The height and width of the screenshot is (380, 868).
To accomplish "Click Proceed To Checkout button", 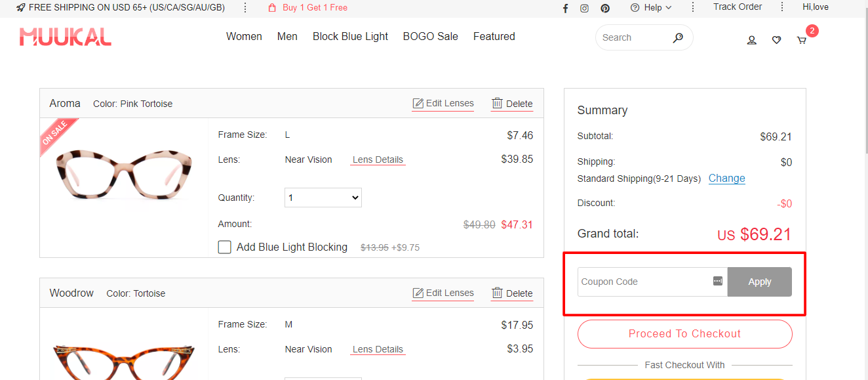I will click(685, 334).
